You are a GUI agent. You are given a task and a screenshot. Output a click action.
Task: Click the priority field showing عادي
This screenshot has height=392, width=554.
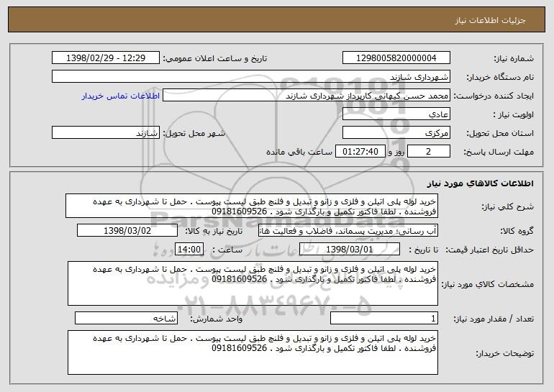396,114
